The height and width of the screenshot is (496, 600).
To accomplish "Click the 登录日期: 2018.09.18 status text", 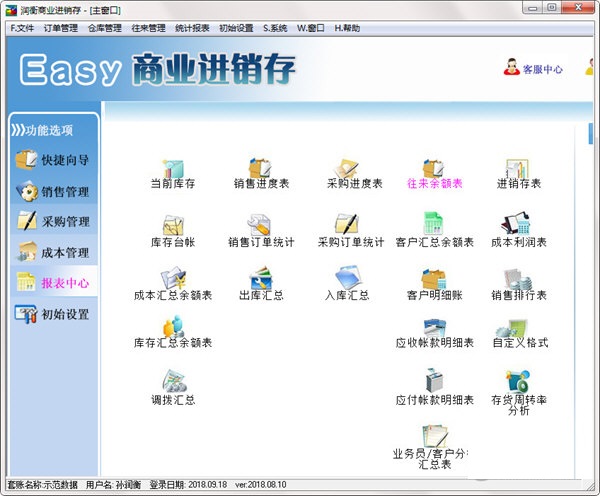I will [188, 485].
